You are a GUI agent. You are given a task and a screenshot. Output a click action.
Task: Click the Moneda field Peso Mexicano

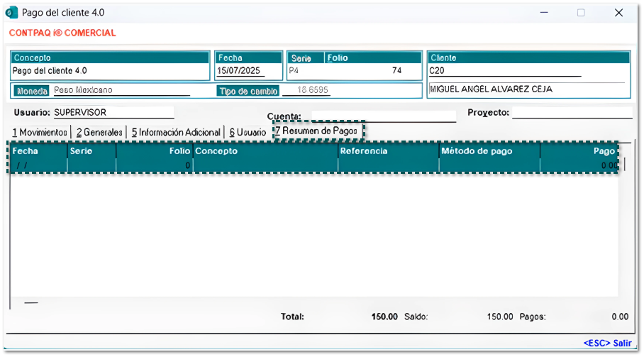coord(121,90)
